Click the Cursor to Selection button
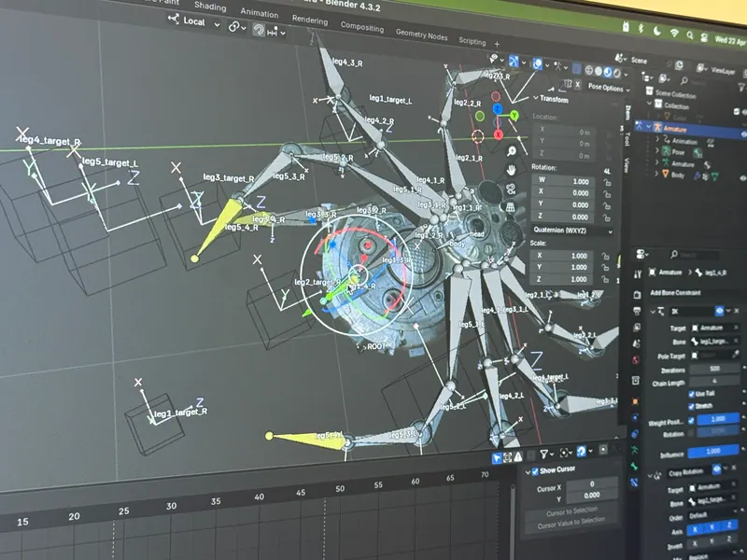Viewport: 747px width, 560px height. [x=571, y=511]
